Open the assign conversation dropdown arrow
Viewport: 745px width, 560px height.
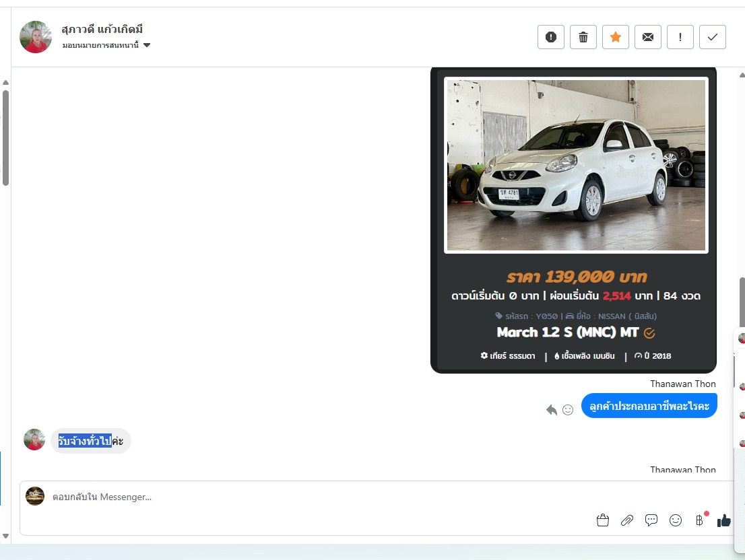(147, 45)
